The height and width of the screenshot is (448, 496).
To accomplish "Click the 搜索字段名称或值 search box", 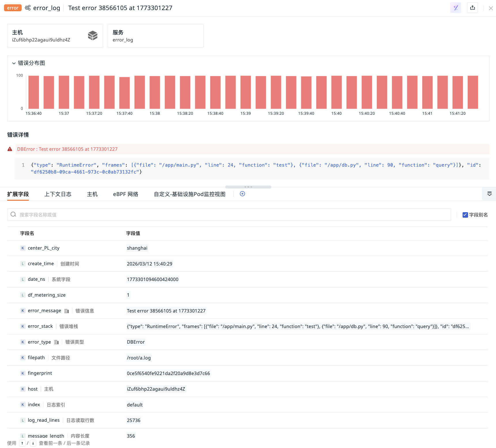I will [x=229, y=215].
